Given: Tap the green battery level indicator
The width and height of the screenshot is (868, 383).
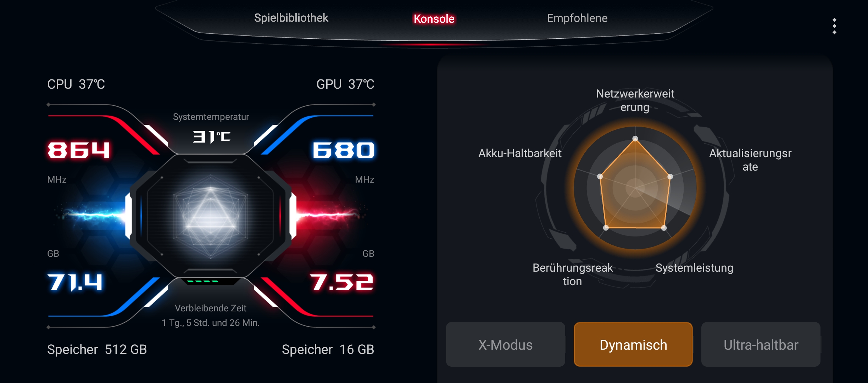Looking at the screenshot, I should 203,282.
